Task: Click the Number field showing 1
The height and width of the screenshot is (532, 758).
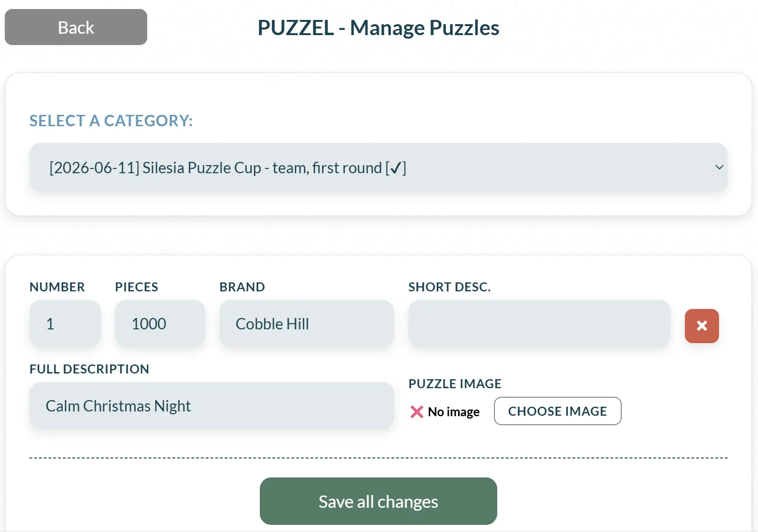Action: (x=65, y=324)
